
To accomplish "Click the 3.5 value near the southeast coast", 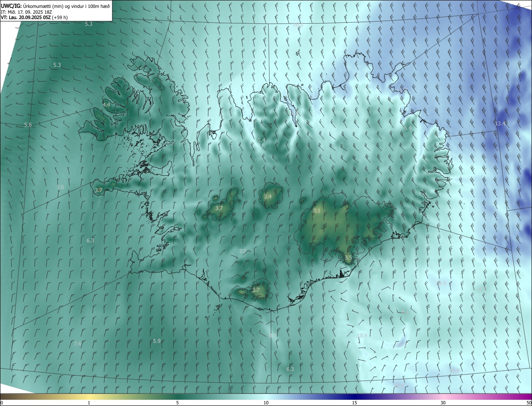I will [x=348, y=257].
